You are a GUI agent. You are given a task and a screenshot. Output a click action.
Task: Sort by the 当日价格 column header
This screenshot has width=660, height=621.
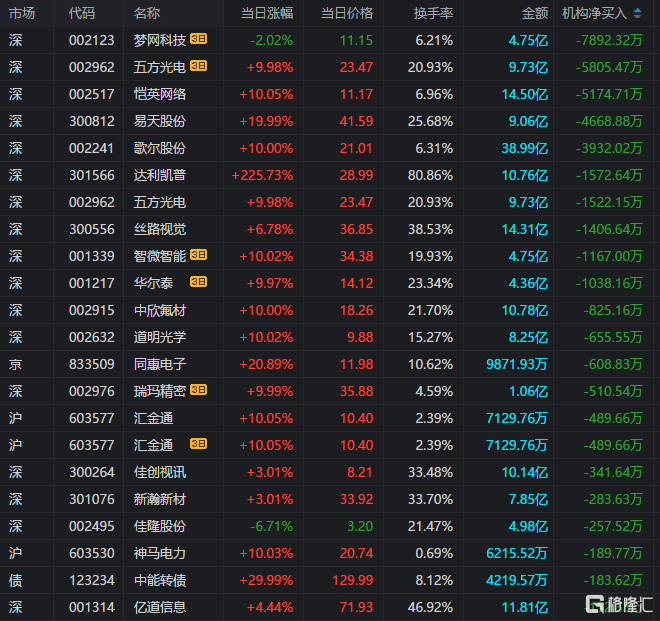[x=347, y=13]
